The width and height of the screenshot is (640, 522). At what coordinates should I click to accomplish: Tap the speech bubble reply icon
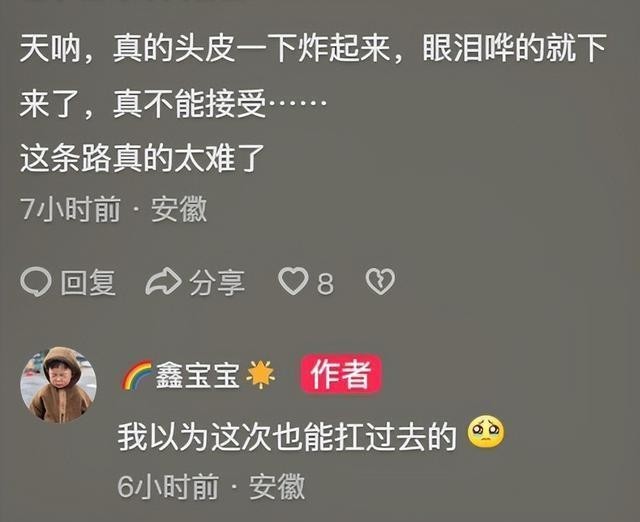click(x=36, y=282)
